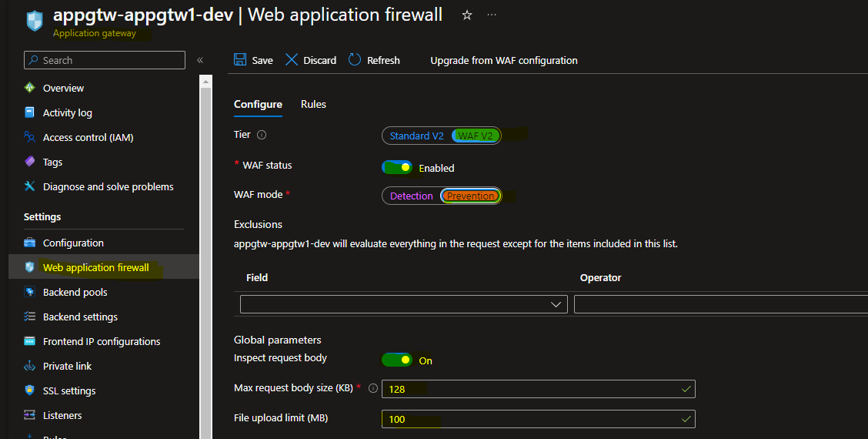Select the WAF V2 tier option
Image resolution: width=868 pixels, height=439 pixels.
tap(476, 136)
